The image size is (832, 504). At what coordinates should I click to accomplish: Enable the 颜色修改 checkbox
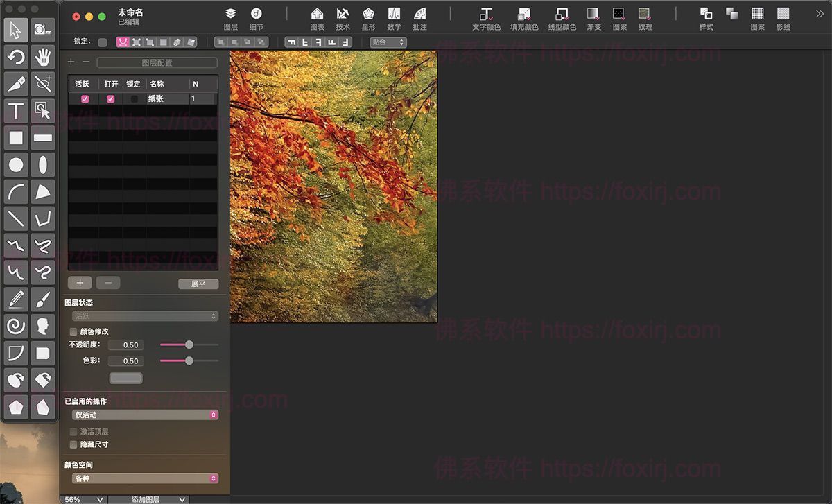73,331
